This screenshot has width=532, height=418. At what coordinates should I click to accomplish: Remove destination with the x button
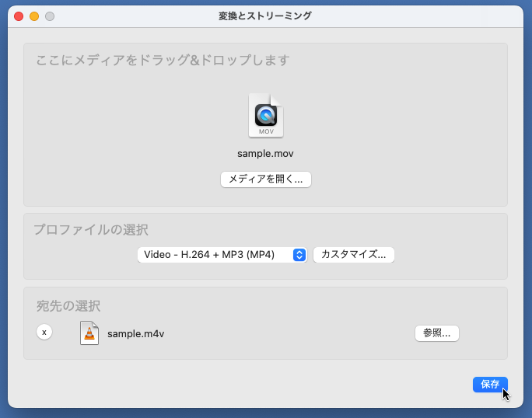click(44, 333)
